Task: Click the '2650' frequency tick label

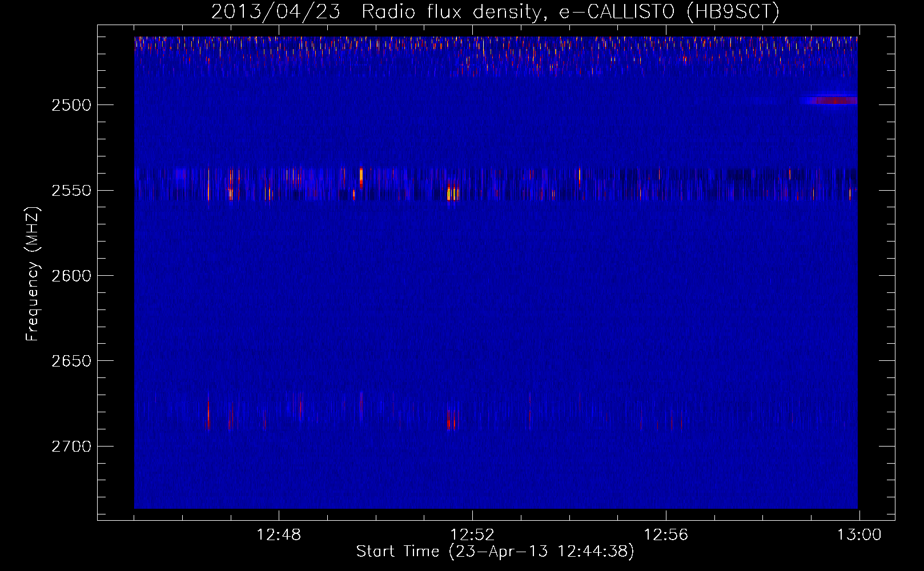Action: coord(71,361)
